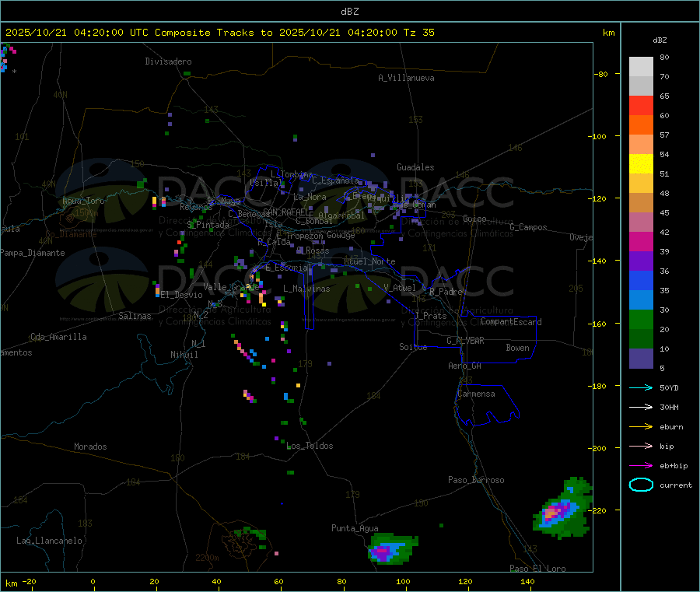Pick the bright green 20–30 dBZ swatch
This screenshot has width=700, height=592.
tap(641, 319)
